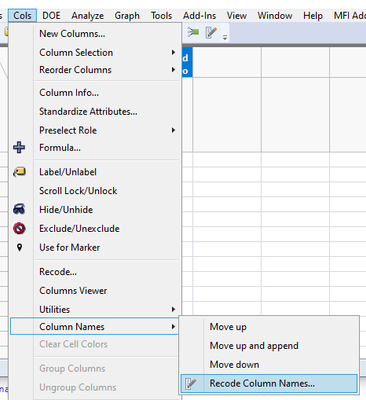Click the Recode Column Names pencil icon
Image resolution: width=366 pixels, height=400 pixels.
191,383
